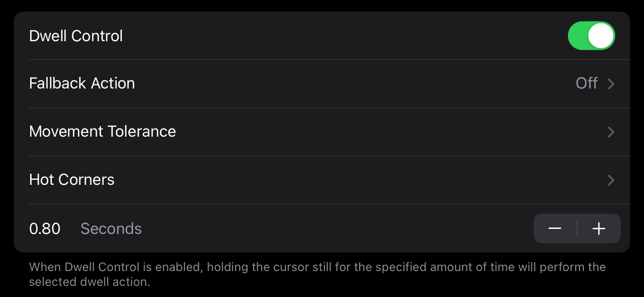
Task: Turn off the Dwell Control switch
Action: pos(591,36)
